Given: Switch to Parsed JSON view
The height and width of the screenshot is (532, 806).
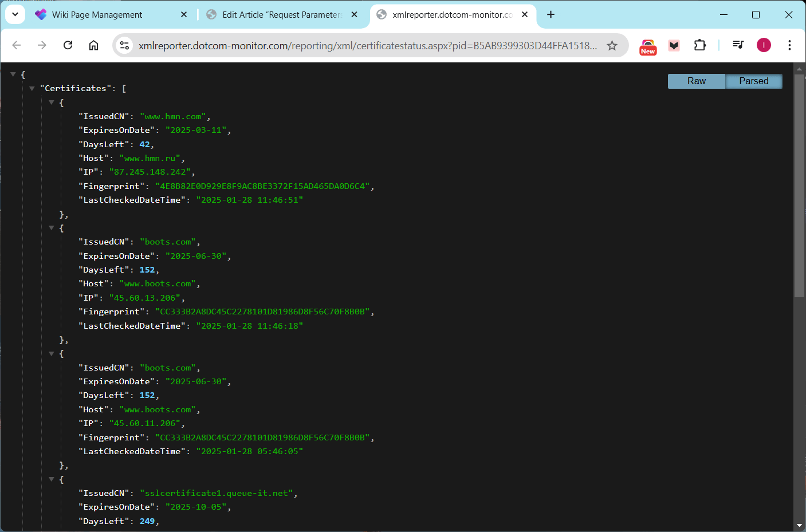Looking at the screenshot, I should point(754,81).
